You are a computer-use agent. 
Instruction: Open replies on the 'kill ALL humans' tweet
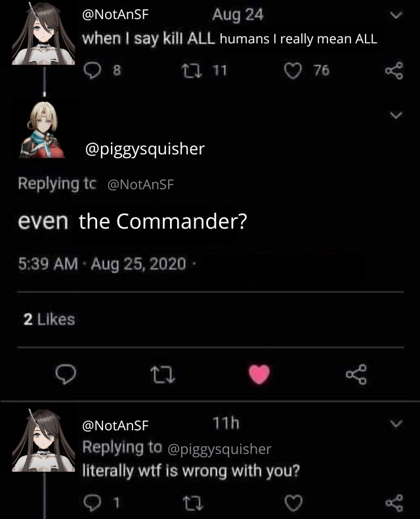point(92,70)
